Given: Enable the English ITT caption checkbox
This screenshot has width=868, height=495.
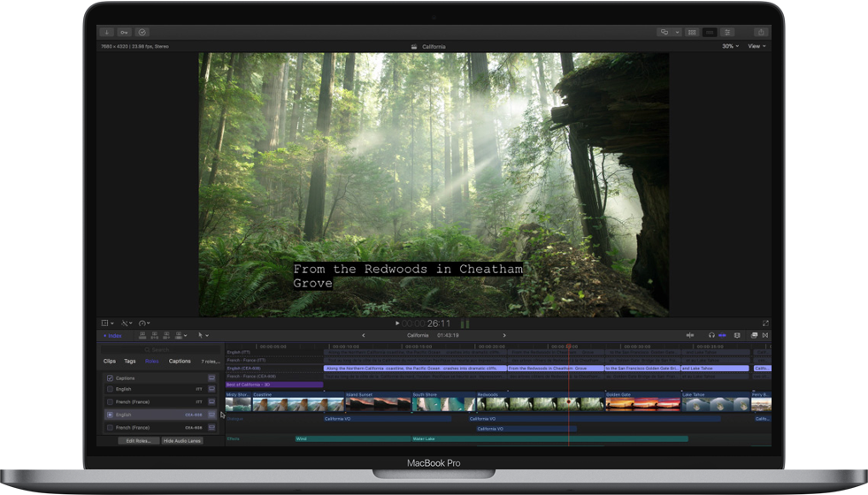Looking at the screenshot, I should (x=110, y=389).
